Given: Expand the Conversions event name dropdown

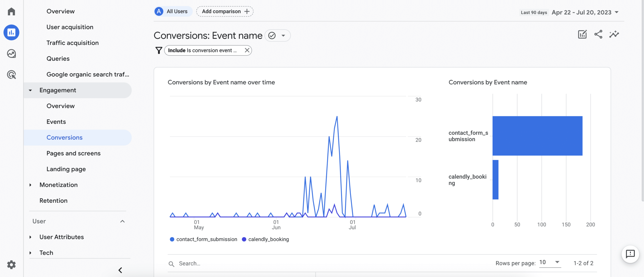Looking at the screenshot, I should point(283,35).
